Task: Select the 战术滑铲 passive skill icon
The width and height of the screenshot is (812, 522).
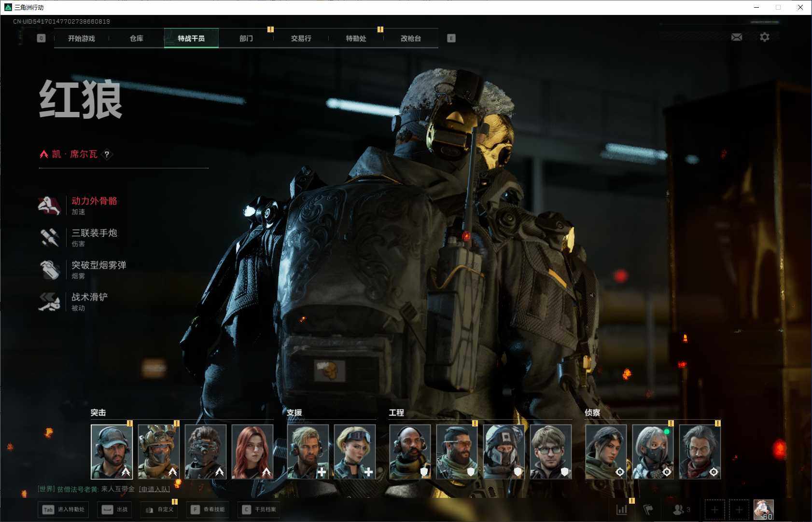Action: click(x=49, y=302)
